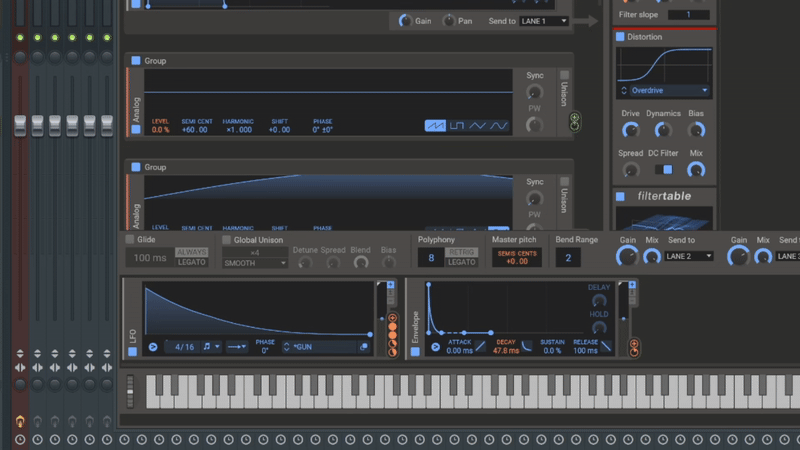Screen dimensions: 800x450
Task: Enable Global Unison checkbox
Action: click(x=226, y=240)
